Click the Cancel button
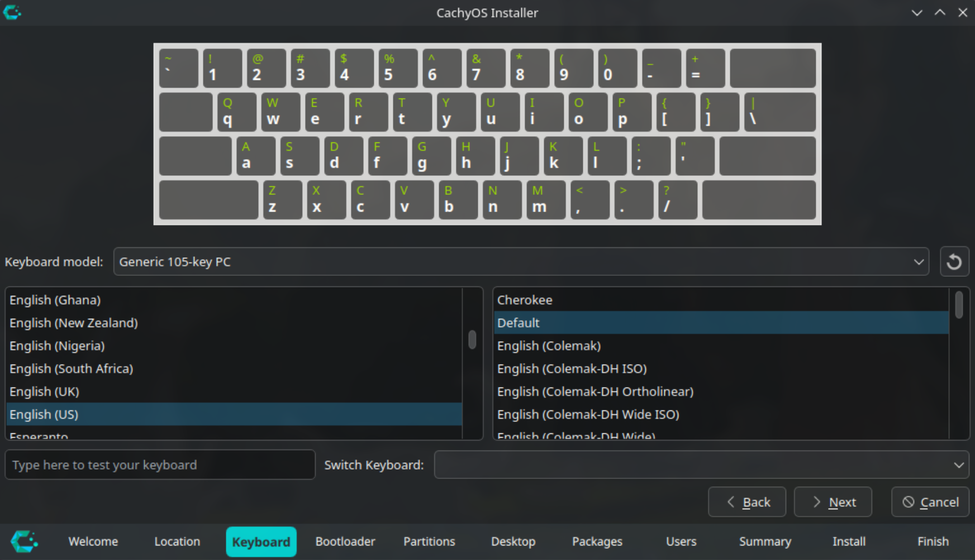The image size is (975, 560). (930, 502)
